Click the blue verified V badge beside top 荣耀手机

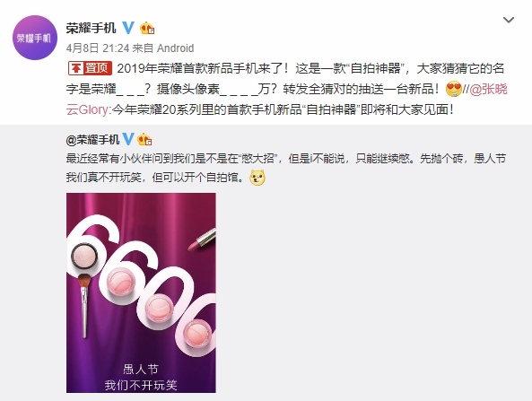click(128, 28)
